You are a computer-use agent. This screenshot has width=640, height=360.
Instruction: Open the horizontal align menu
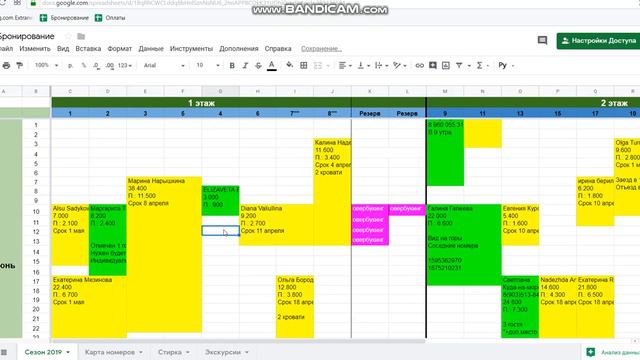(345, 65)
